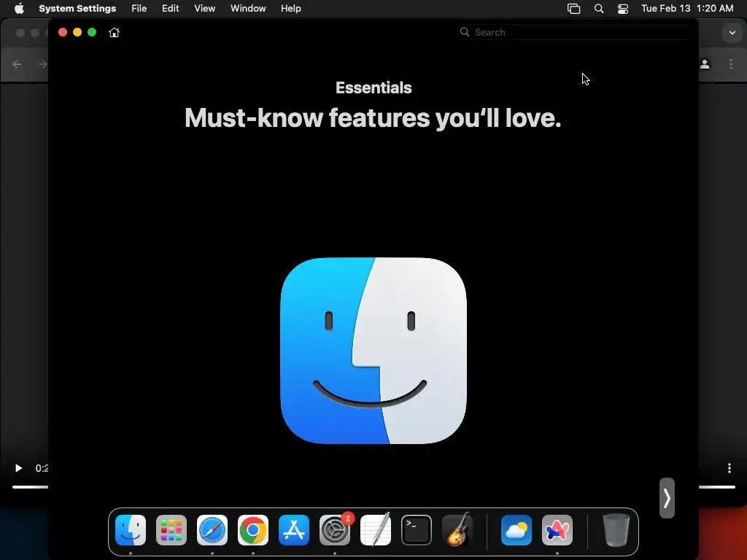Image resolution: width=747 pixels, height=560 pixels.
Task: Click the large Finder face image
Action: (x=373, y=351)
